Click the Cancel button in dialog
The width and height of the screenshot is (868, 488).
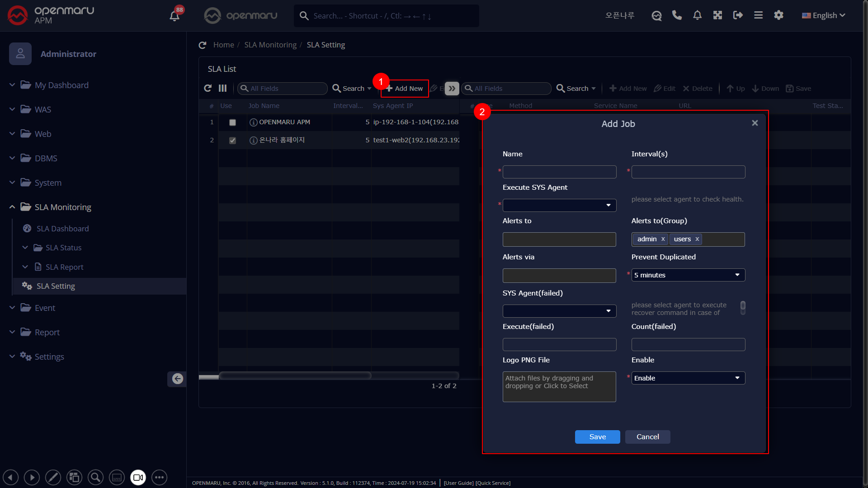coord(647,437)
